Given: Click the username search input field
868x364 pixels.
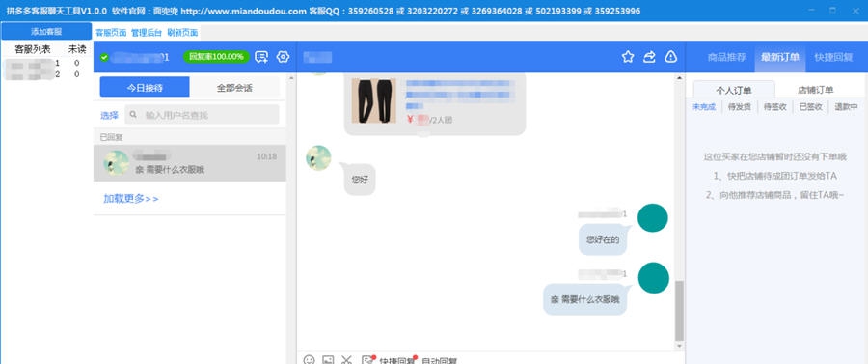Looking at the screenshot, I should pyautogui.click(x=203, y=115).
